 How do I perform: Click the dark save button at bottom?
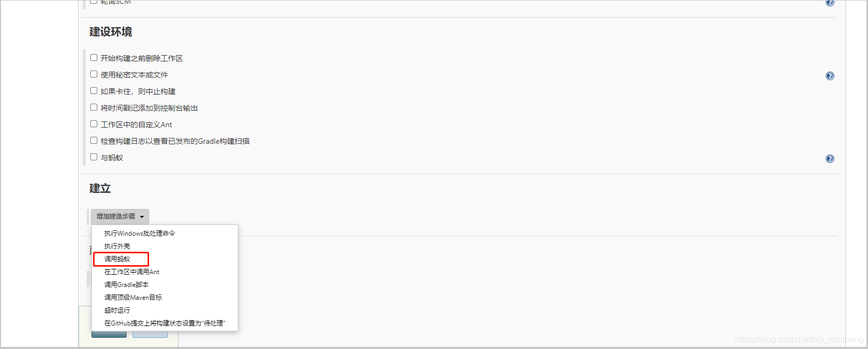(109, 335)
